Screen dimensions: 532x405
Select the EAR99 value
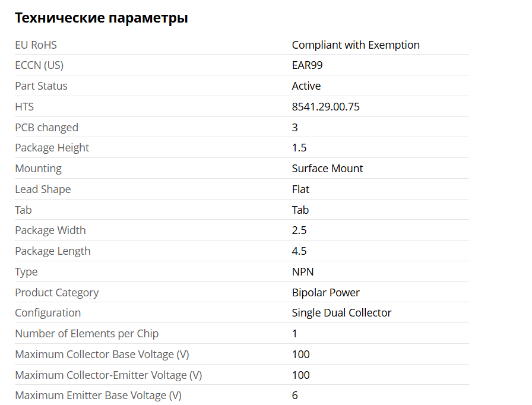[x=307, y=65]
